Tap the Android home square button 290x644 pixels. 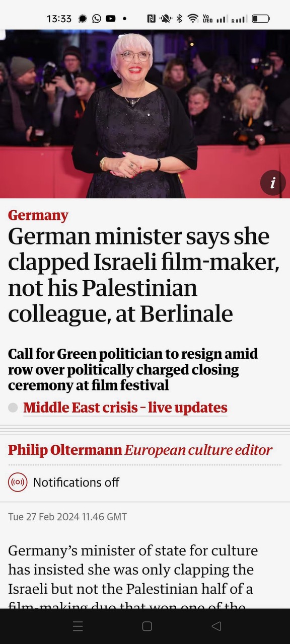147,626
